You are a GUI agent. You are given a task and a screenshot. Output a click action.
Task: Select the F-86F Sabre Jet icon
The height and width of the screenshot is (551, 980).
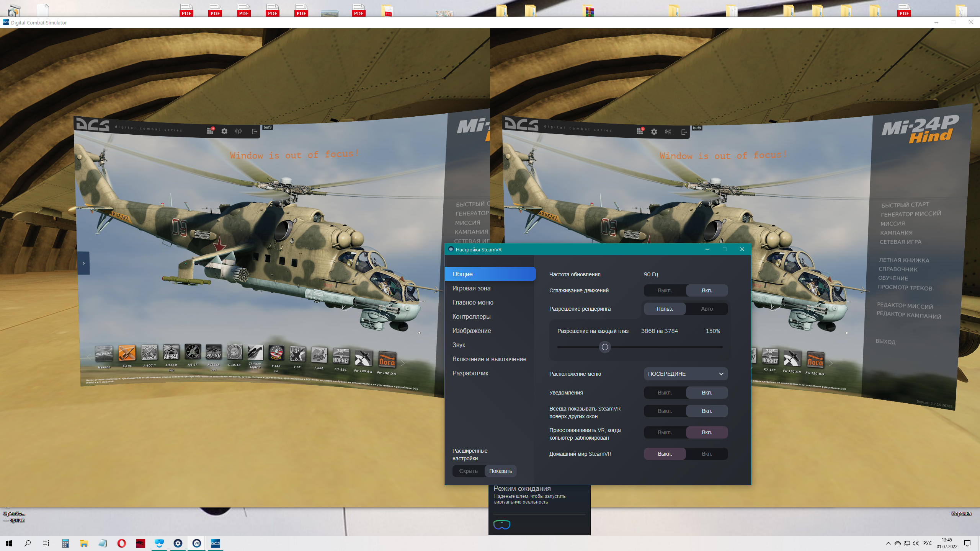pos(319,355)
